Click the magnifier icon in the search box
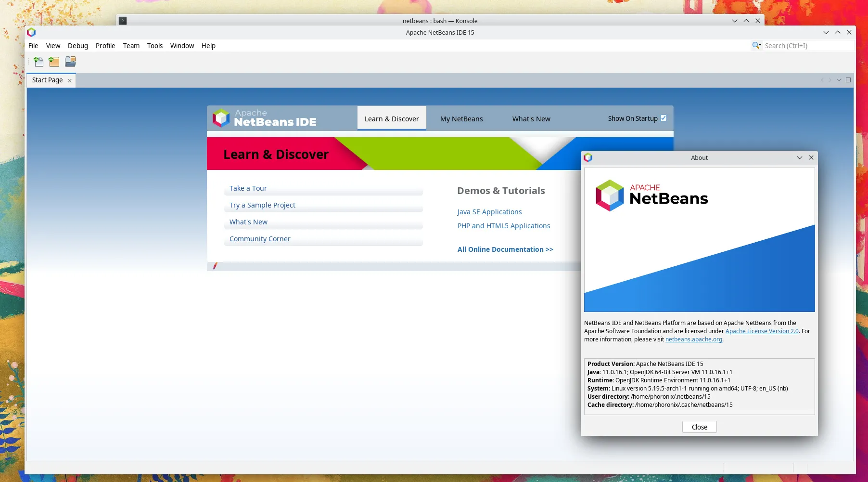This screenshot has height=482, width=868. click(755, 45)
